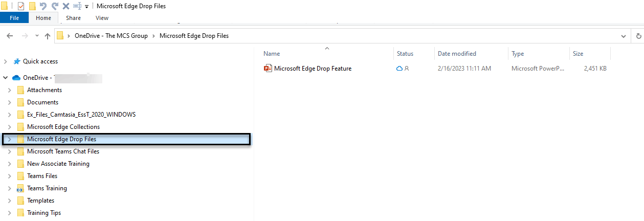Select the Documents folder
Screen dimensions: 644x221
point(42,102)
